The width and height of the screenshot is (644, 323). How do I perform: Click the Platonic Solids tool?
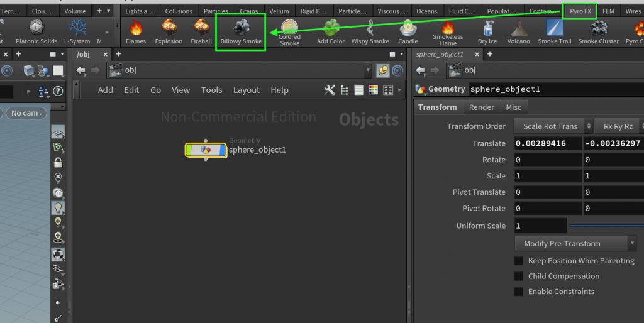(x=36, y=31)
